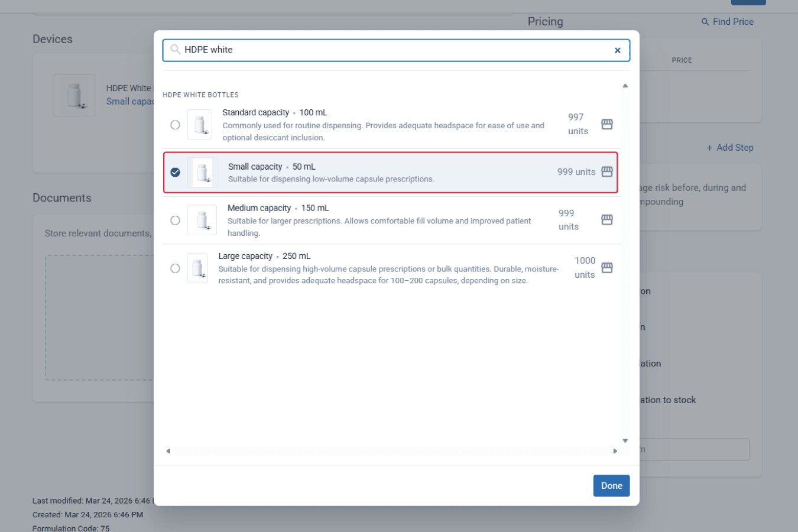Select the Standard capacity 100 mL radio button
The height and width of the screenshot is (532, 798).
point(175,125)
